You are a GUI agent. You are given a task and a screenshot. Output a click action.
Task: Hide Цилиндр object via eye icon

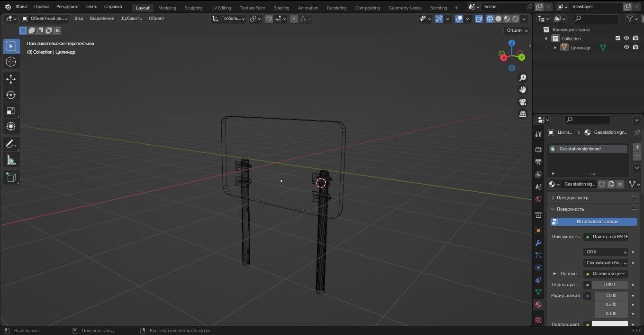pyautogui.click(x=626, y=47)
